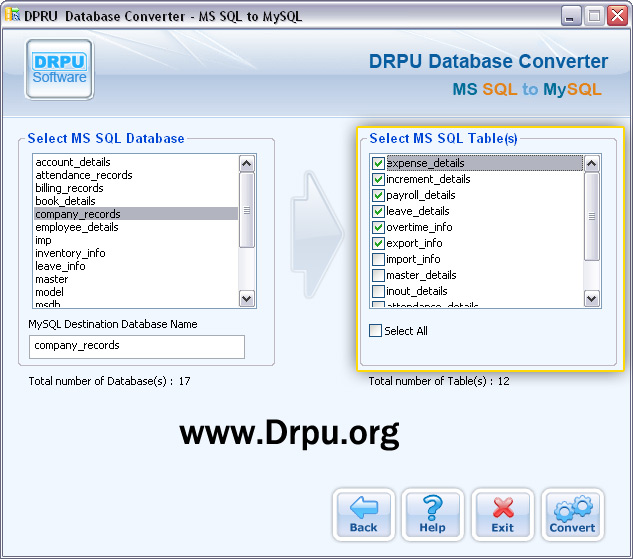
Task: Uncheck the payroll_details checkbox
Action: [378, 195]
